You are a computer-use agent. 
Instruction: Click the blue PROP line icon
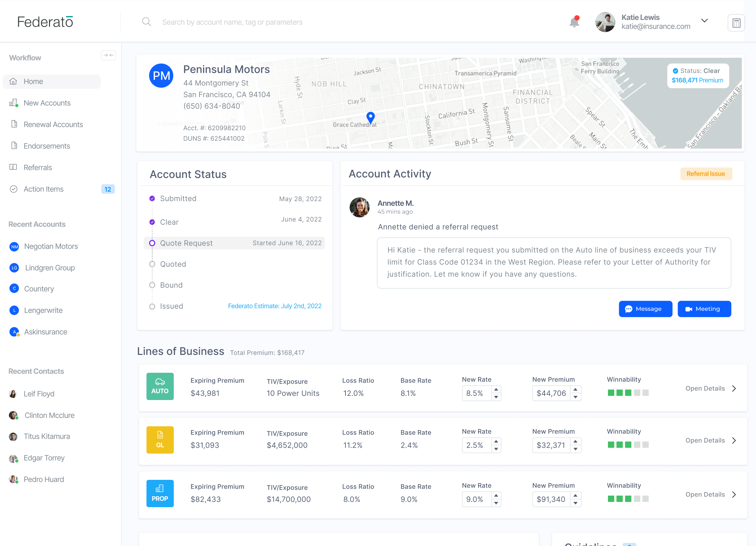pos(160,493)
